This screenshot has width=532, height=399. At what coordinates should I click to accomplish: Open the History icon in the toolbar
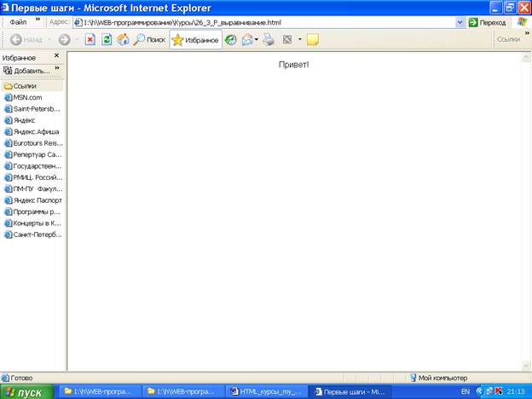[x=231, y=40]
